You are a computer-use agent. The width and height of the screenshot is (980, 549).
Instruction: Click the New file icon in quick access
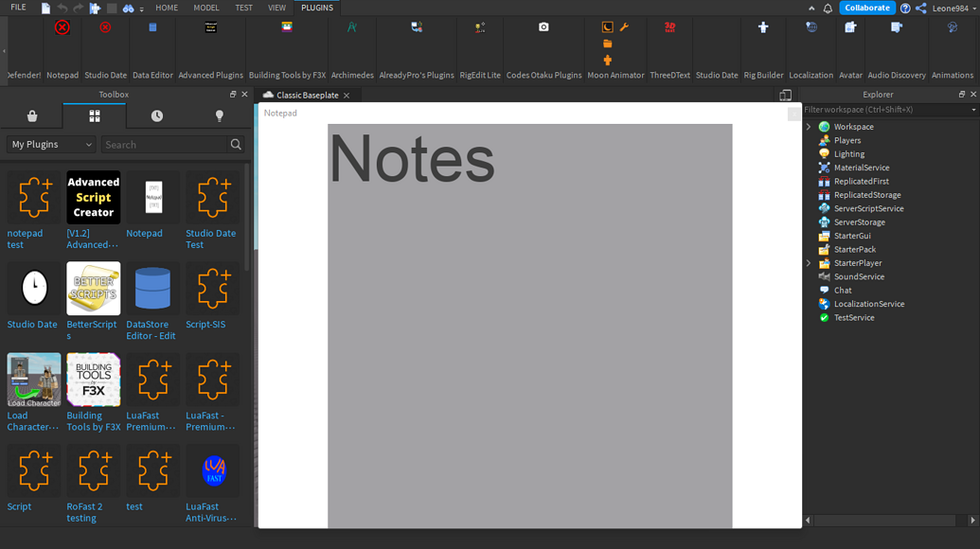[x=45, y=9]
